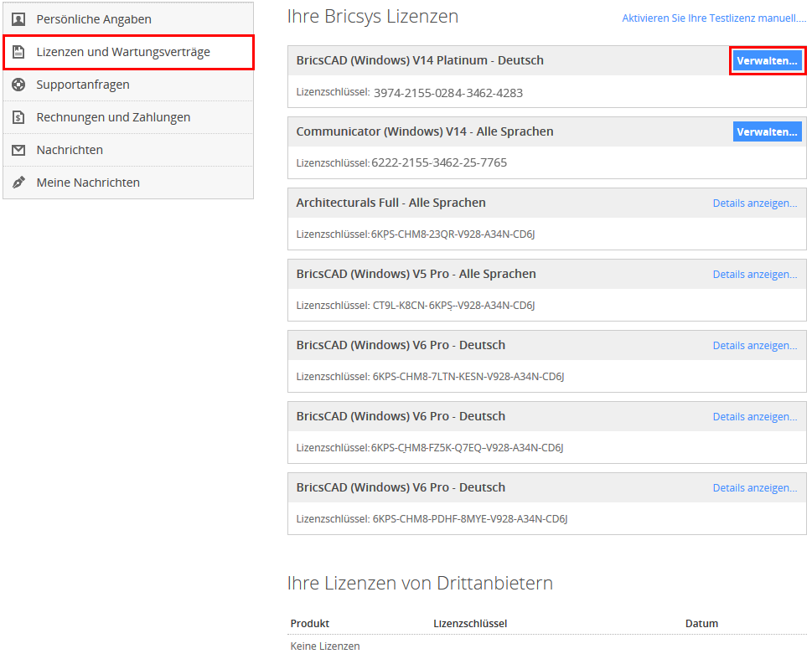Click the Communicator license key 6222-2155-3462-25-7765
The height and width of the screenshot is (659, 812).
click(x=438, y=162)
